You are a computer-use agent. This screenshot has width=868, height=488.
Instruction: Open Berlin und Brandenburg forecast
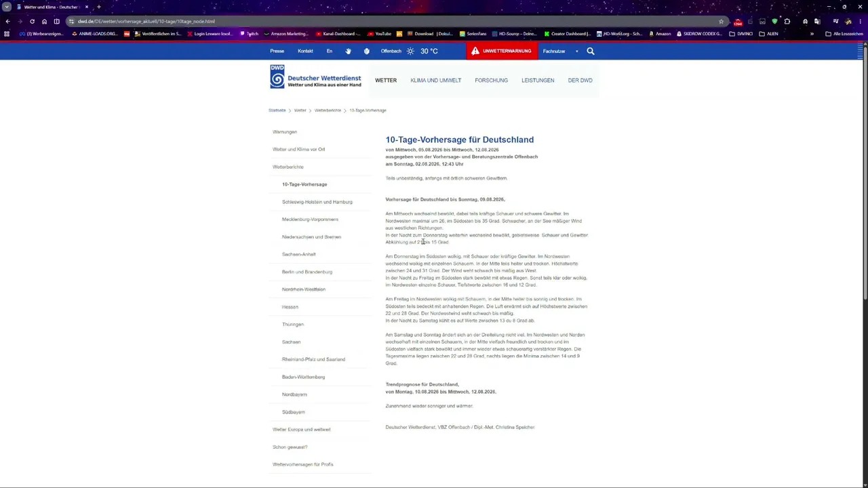point(307,272)
